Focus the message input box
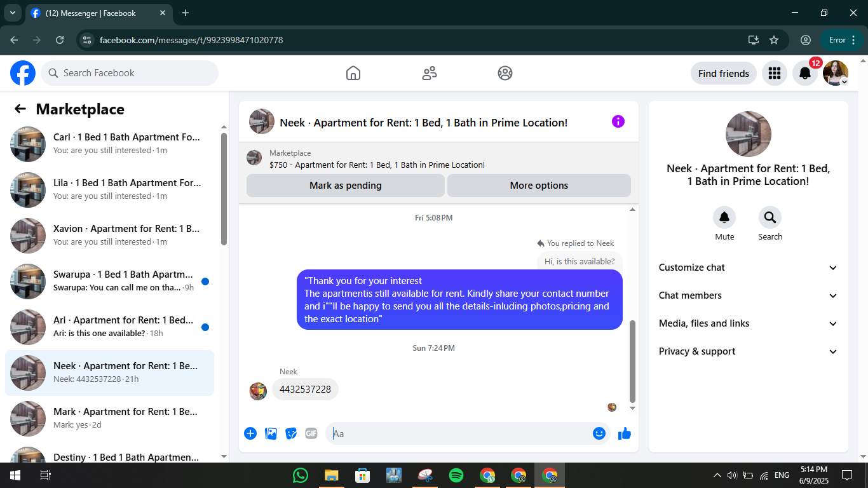868x488 pixels. click(461, 433)
